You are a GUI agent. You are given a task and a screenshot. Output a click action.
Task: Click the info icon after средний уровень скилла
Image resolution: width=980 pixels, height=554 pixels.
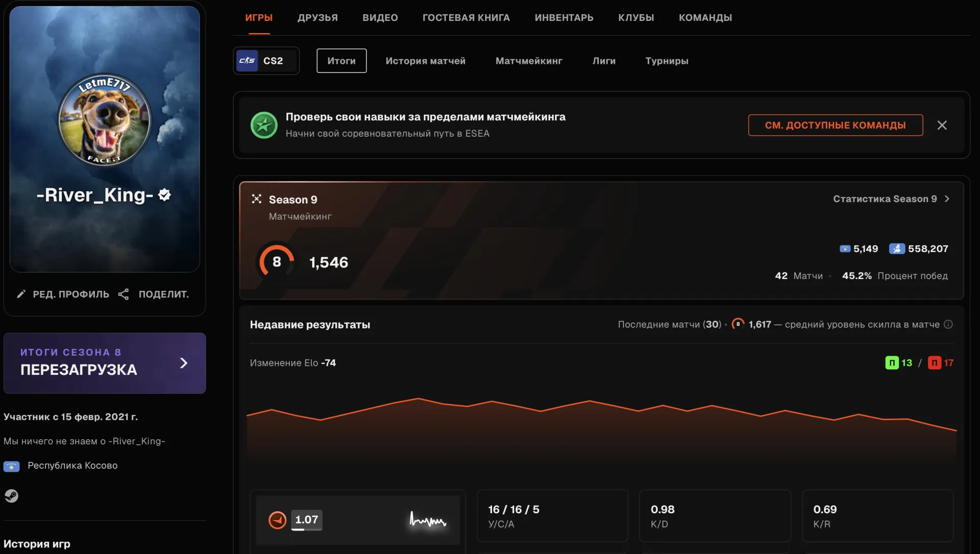(x=948, y=324)
